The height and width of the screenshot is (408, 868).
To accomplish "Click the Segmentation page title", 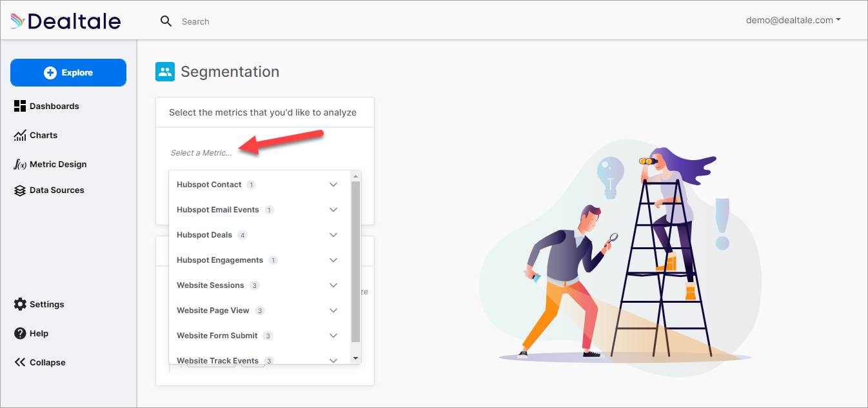I will pos(230,72).
